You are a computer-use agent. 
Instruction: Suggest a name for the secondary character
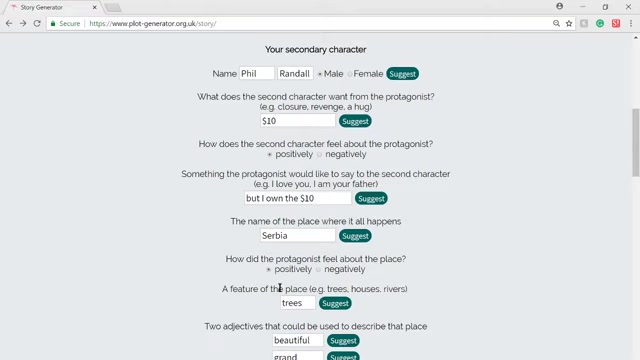click(x=402, y=74)
